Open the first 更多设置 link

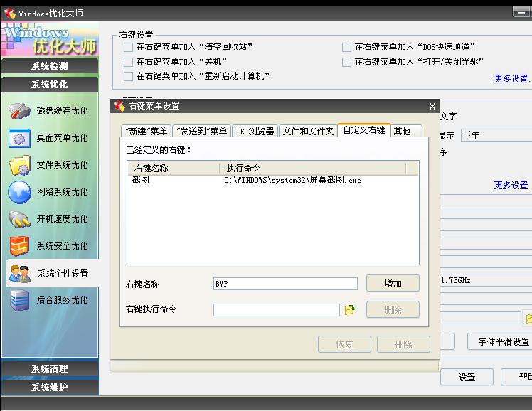click(x=511, y=79)
